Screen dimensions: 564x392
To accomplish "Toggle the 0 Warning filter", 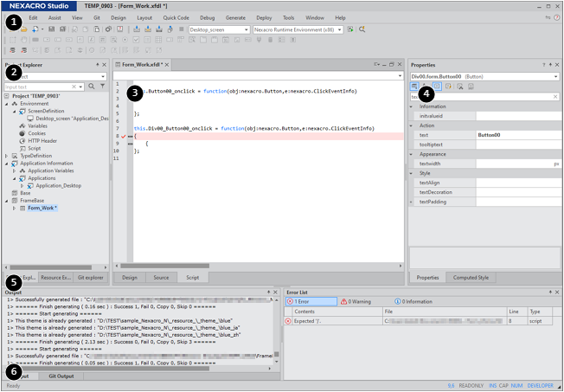I will coord(356,301).
